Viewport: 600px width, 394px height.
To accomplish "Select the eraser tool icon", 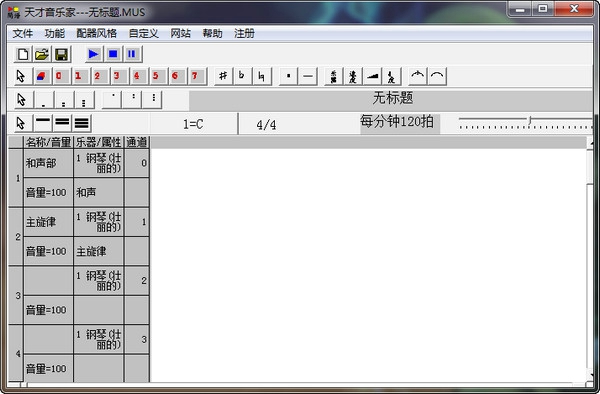I will point(41,76).
